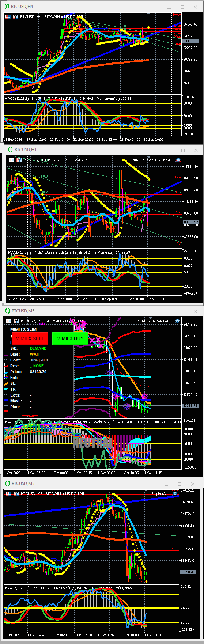
Task: Click the Conf value 30% | -0.8
Action: coord(39,360)
